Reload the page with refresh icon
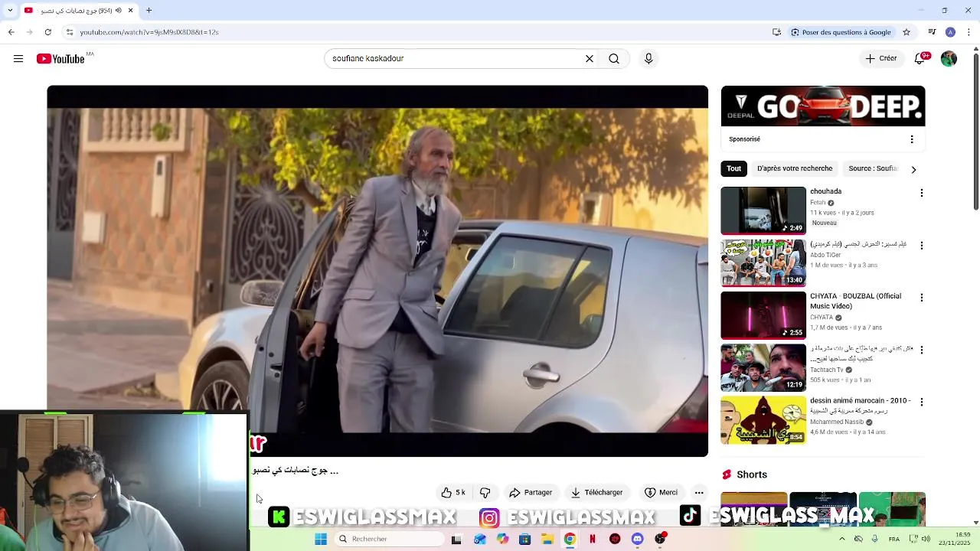 47,32
